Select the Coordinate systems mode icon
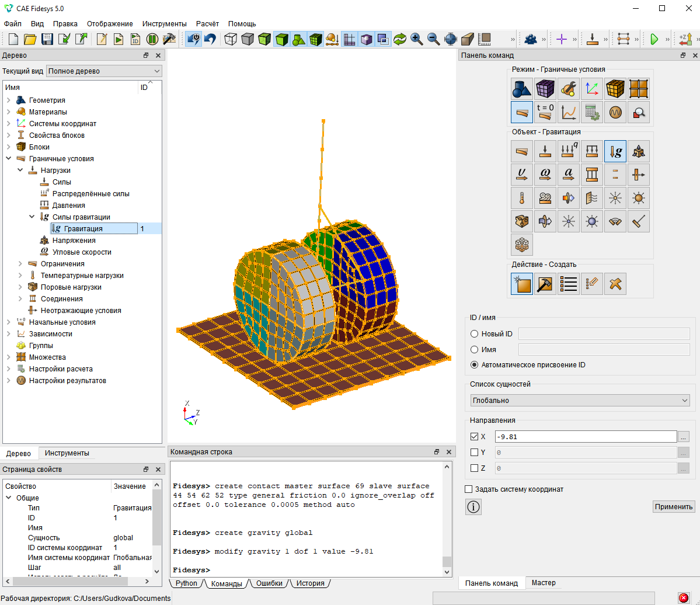The height and width of the screenshot is (605, 700). coord(592,89)
